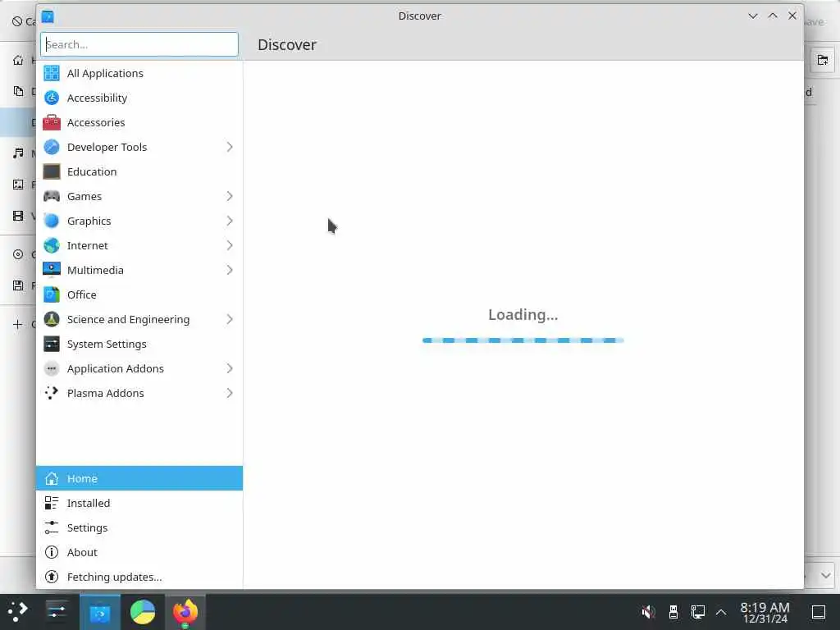This screenshot has width=840, height=630.
Task: Click the Fetching updates entry
Action: tap(139, 577)
